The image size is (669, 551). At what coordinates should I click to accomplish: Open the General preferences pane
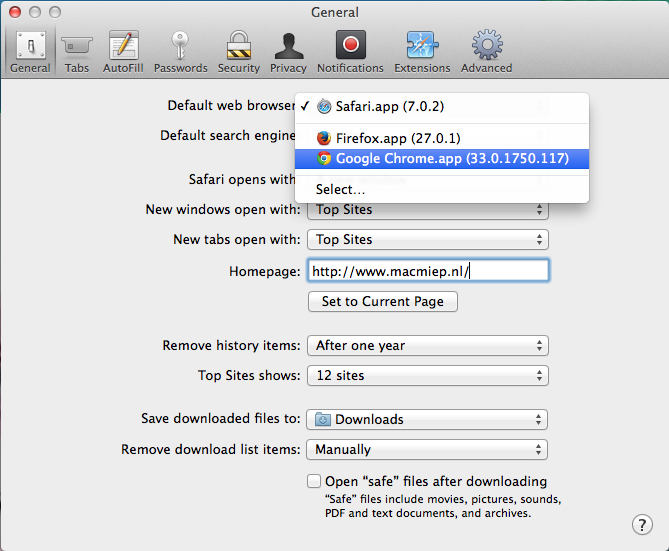point(30,52)
